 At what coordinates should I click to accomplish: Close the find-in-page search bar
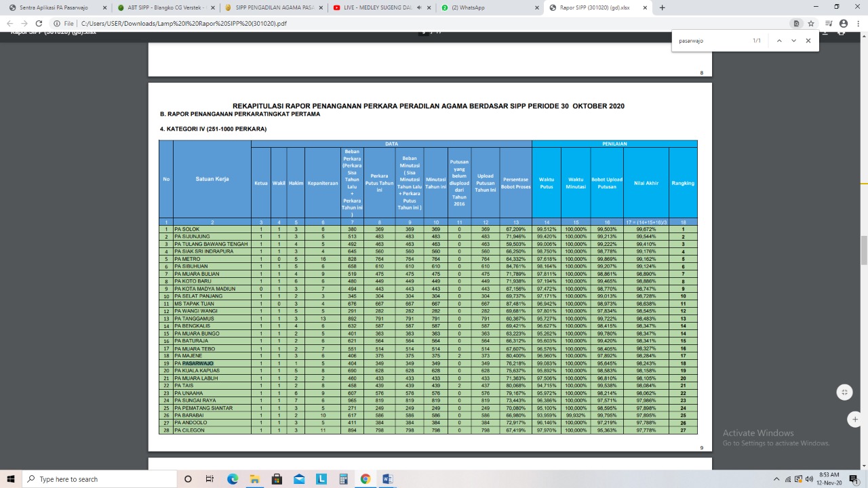coord(808,41)
